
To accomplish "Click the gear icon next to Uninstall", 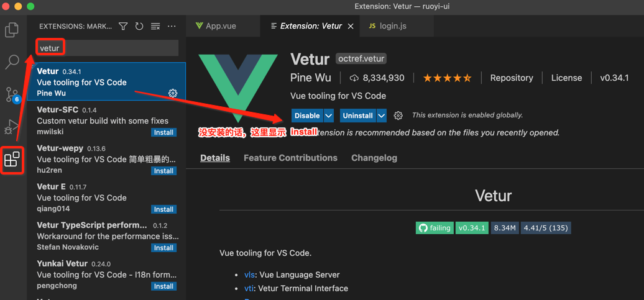I will pos(398,116).
